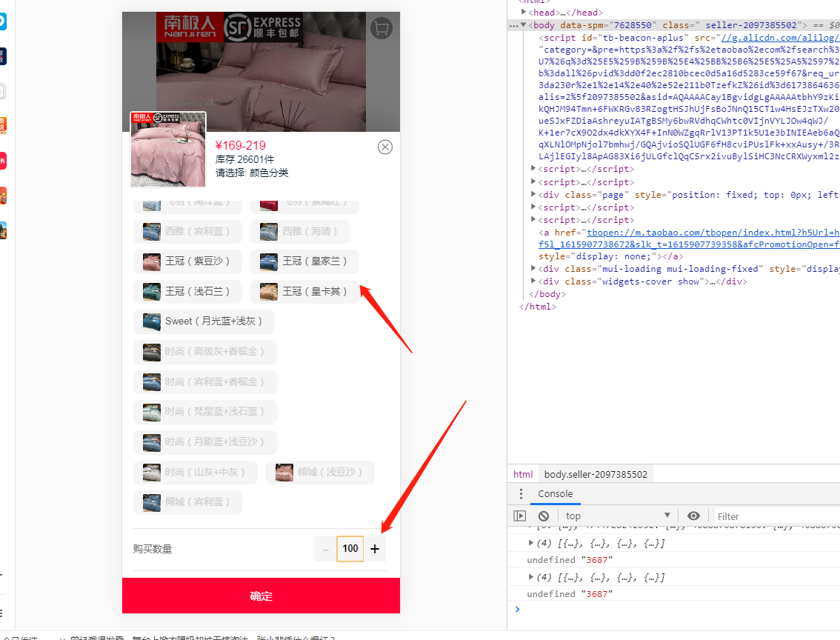
Task: Select the 王冠（皇卡其）option
Action: coord(304,291)
